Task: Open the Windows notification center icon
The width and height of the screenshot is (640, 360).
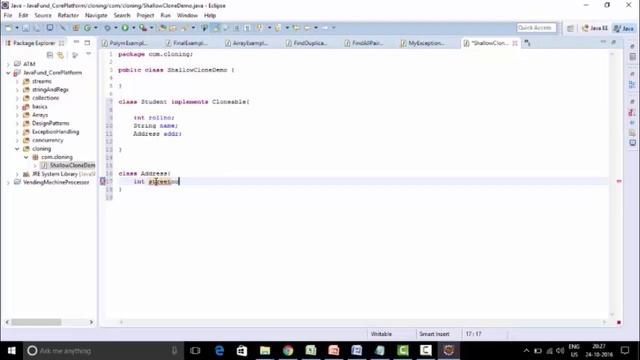Action: (625, 350)
